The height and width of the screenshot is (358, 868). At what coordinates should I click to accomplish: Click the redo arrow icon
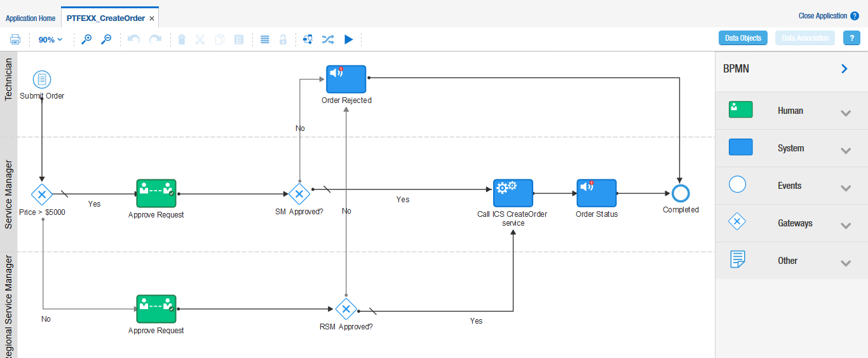pos(155,39)
